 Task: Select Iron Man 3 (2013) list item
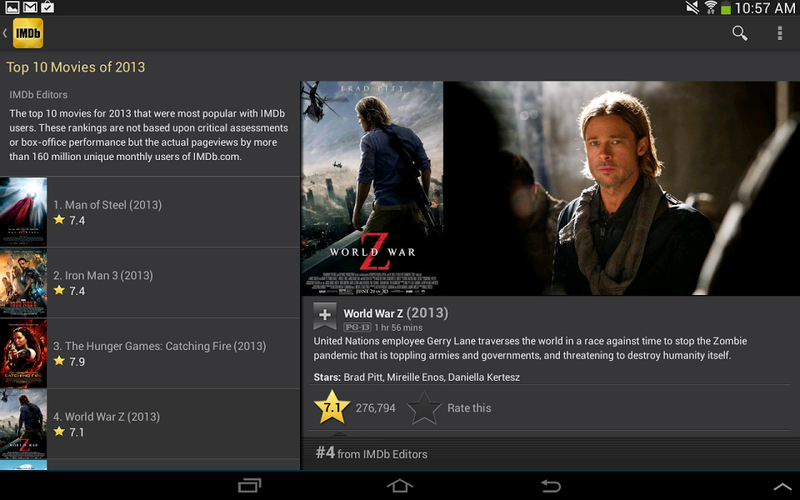pos(150,283)
